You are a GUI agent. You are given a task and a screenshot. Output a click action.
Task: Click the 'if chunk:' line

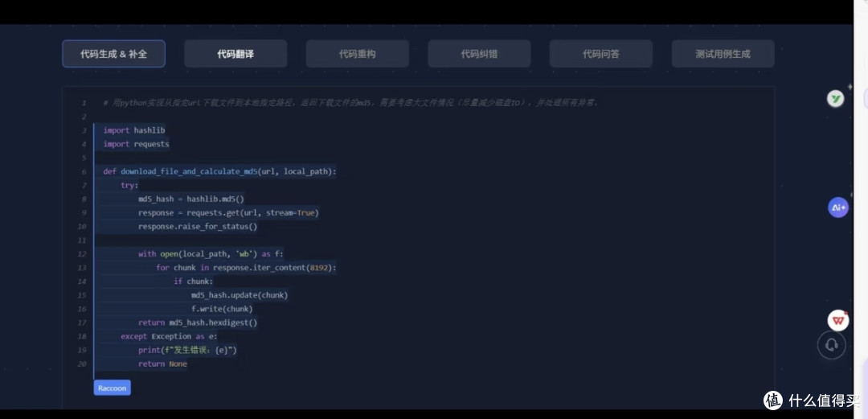[x=193, y=281]
